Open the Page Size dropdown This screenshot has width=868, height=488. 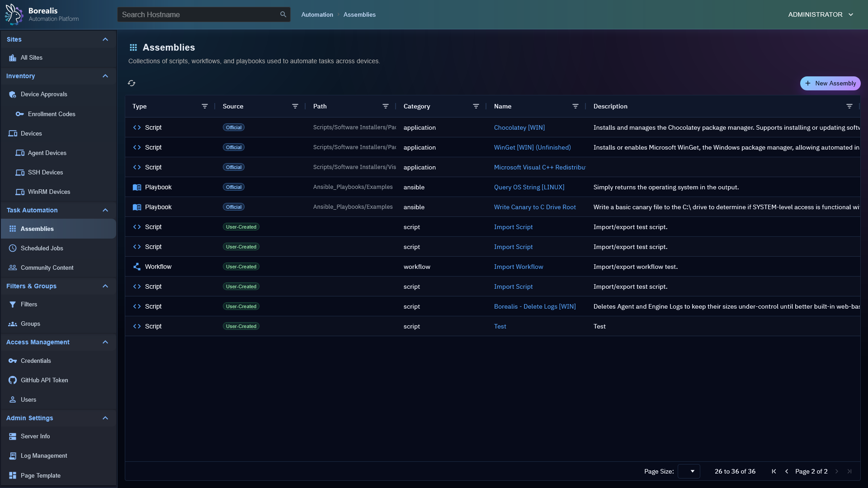tap(689, 471)
